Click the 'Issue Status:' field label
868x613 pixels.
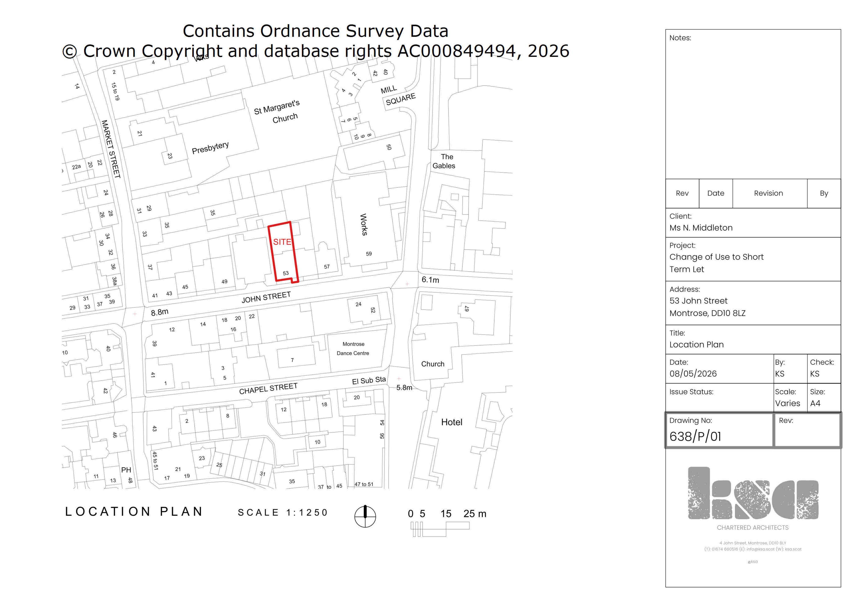pyautogui.click(x=691, y=392)
